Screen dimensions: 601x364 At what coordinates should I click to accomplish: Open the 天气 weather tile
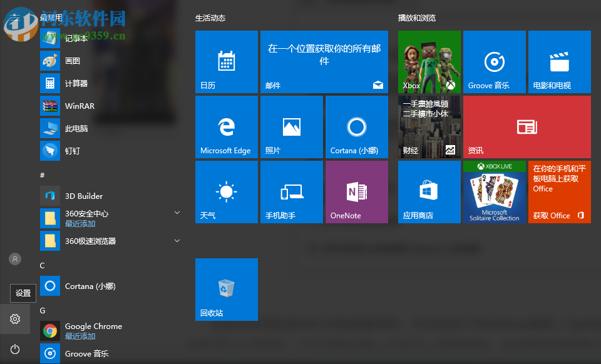click(x=226, y=191)
